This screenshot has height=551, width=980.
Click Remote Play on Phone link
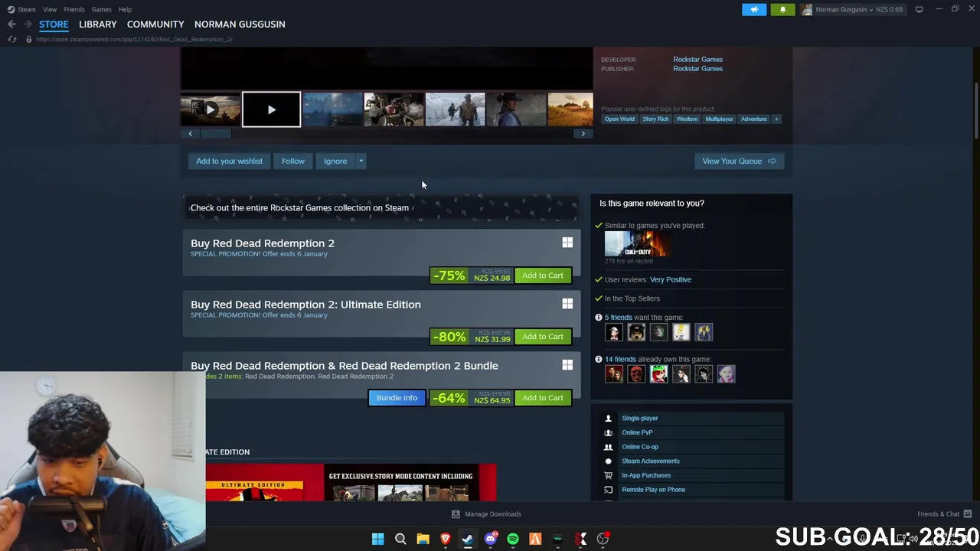coord(653,490)
